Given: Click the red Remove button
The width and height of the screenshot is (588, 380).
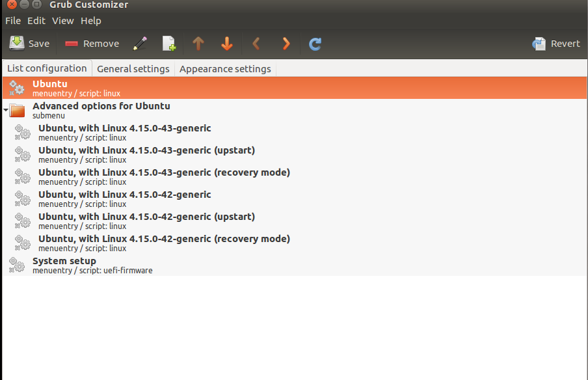Looking at the screenshot, I should [x=92, y=44].
